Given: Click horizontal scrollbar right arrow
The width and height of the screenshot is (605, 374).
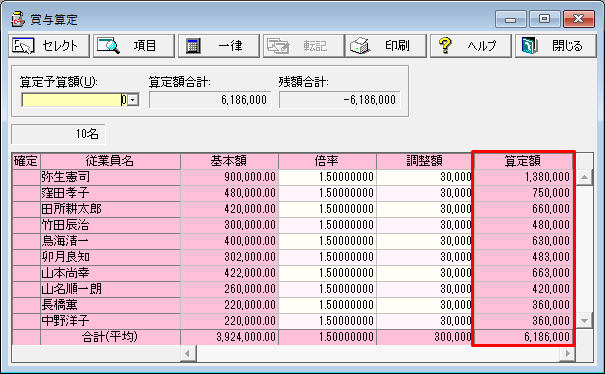Looking at the screenshot, I should (x=568, y=353).
